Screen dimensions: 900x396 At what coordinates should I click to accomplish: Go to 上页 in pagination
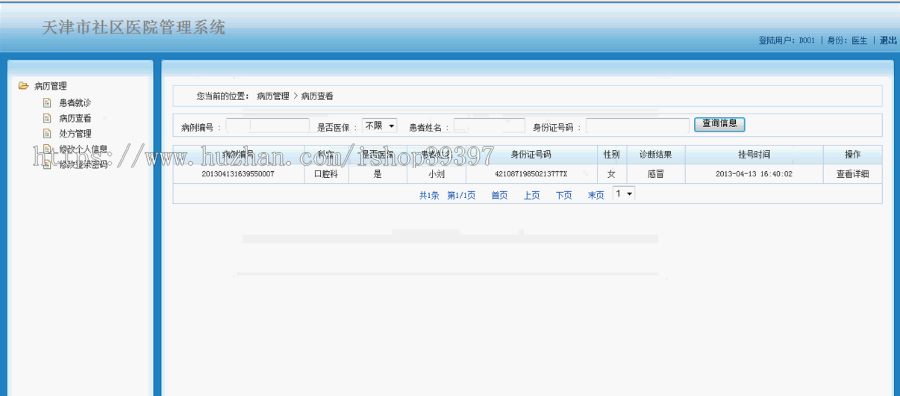(532, 195)
